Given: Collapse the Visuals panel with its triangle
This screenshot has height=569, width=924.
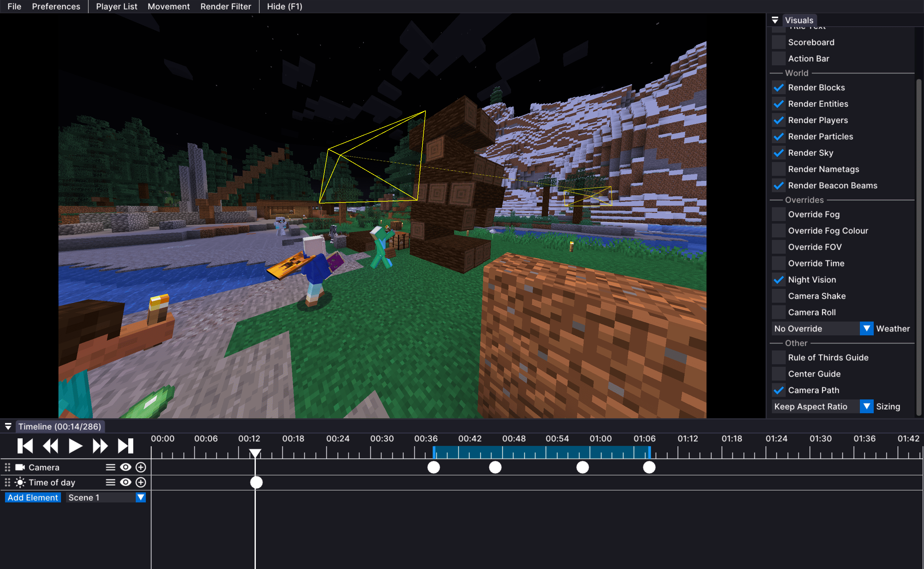Looking at the screenshot, I should tap(775, 20).
